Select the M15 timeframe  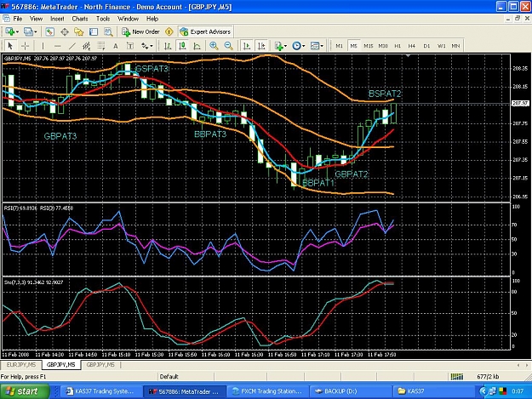(x=368, y=46)
